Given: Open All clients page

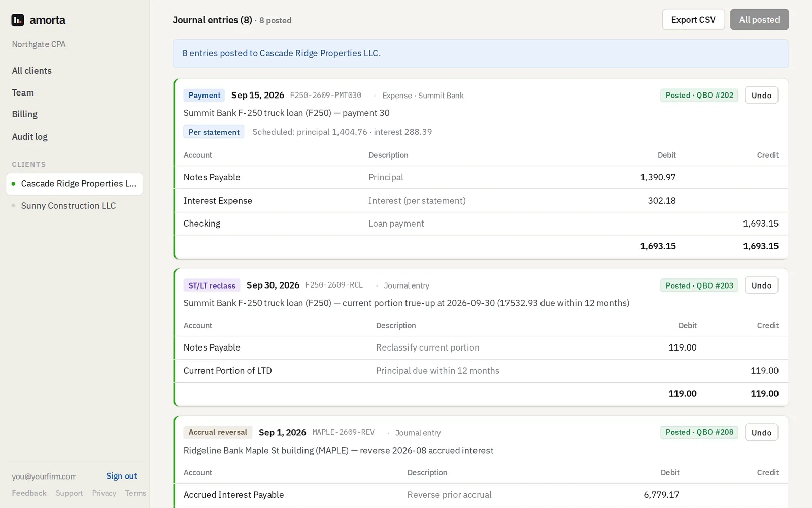Looking at the screenshot, I should tap(31, 71).
